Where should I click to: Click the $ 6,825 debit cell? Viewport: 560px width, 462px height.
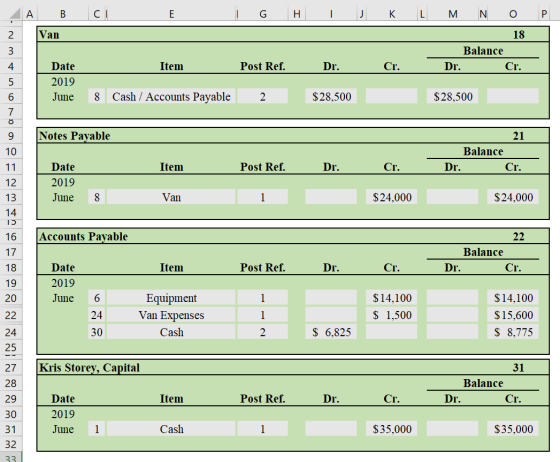coord(331,332)
